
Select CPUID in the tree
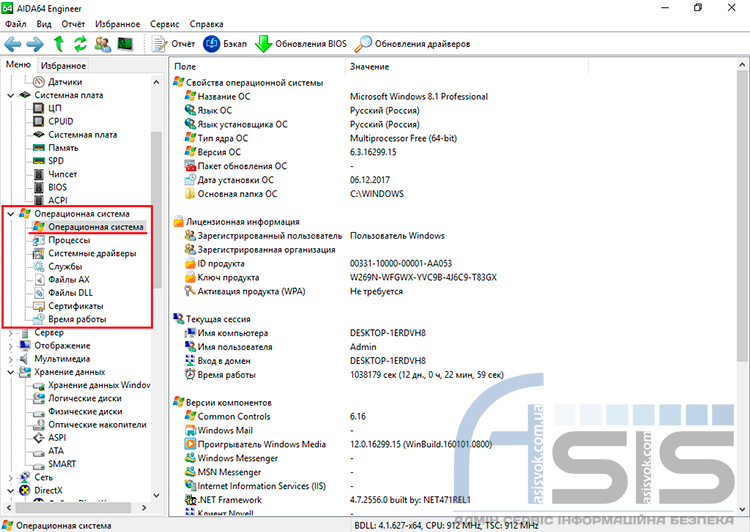click(x=61, y=122)
